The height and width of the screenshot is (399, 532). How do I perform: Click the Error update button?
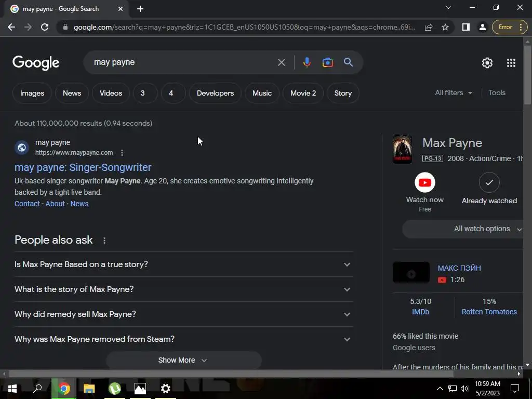(509, 27)
